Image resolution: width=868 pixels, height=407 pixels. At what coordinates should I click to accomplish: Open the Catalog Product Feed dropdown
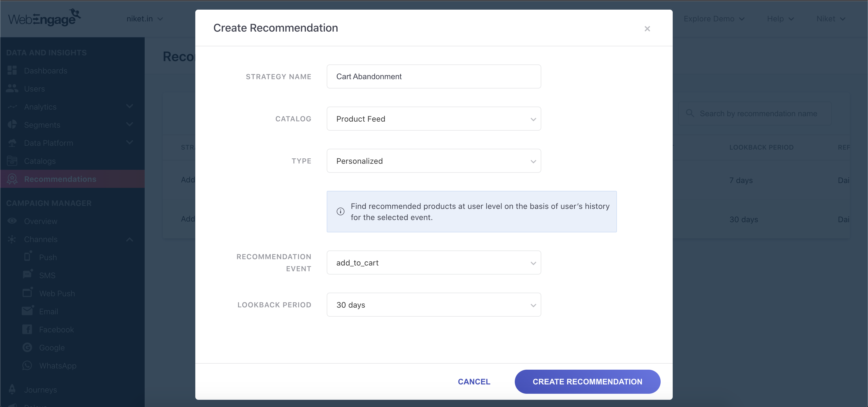click(x=434, y=119)
